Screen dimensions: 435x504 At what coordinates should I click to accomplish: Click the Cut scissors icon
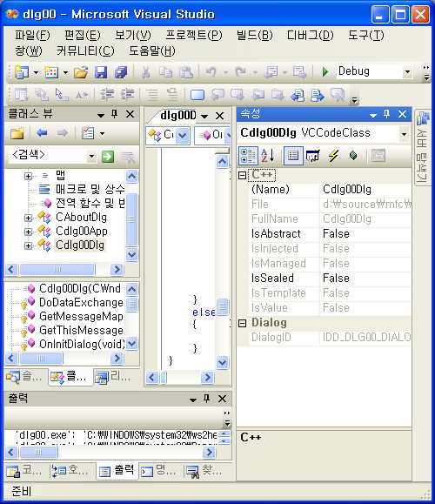[146, 72]
